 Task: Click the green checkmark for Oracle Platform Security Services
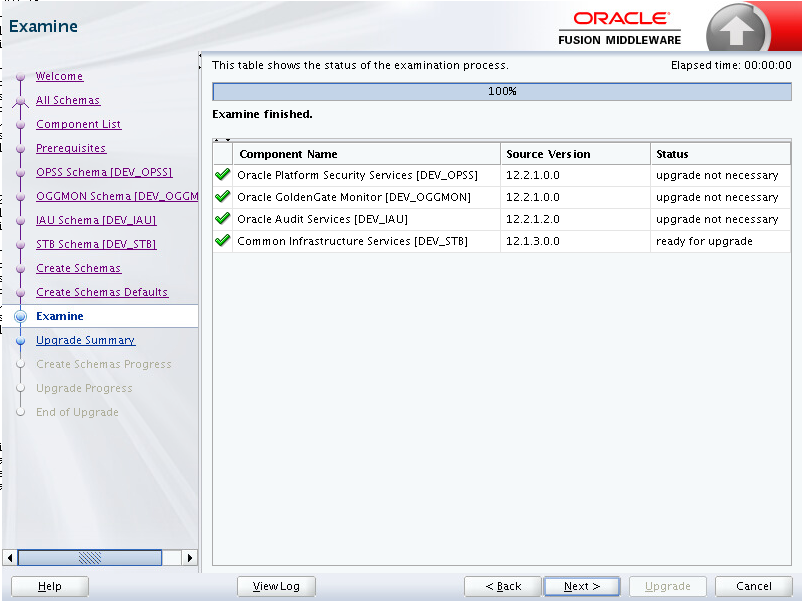pyautogui.click(x=223, y=175)
